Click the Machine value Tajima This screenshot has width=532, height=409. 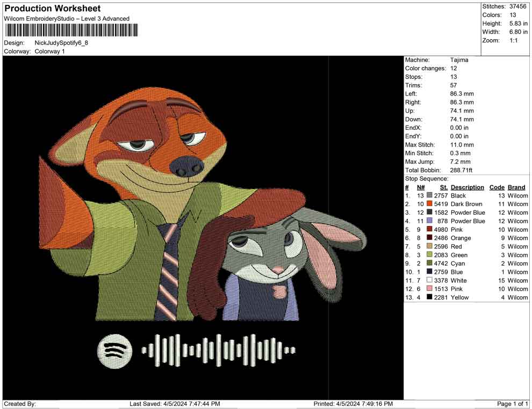[x=459, y=60]
